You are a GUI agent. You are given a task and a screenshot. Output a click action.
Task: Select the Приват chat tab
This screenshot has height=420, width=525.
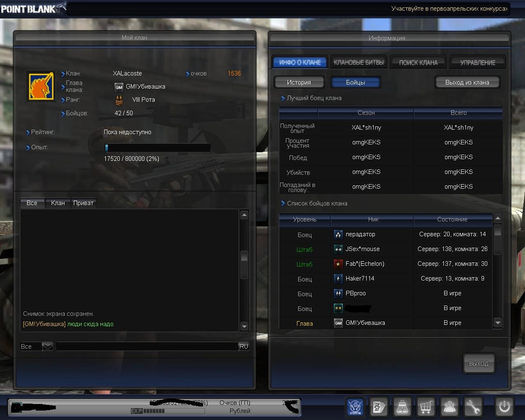click(x=83, y=203)
